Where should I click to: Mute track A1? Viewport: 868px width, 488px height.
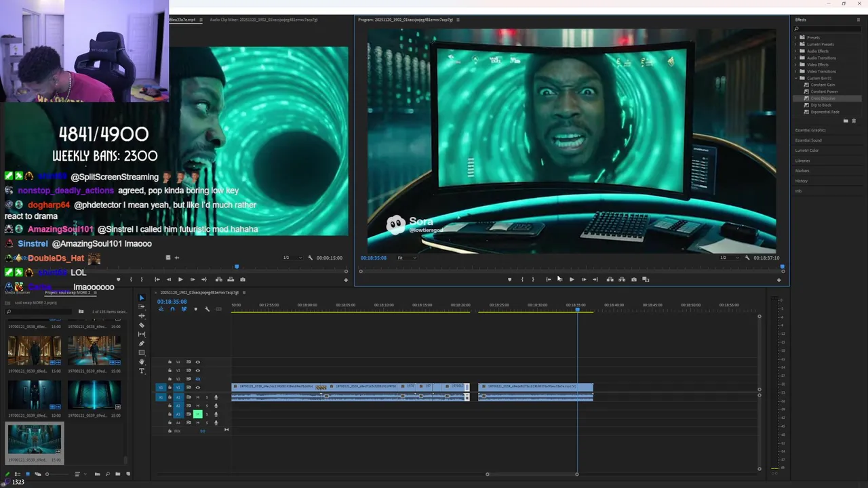[198, 397]
